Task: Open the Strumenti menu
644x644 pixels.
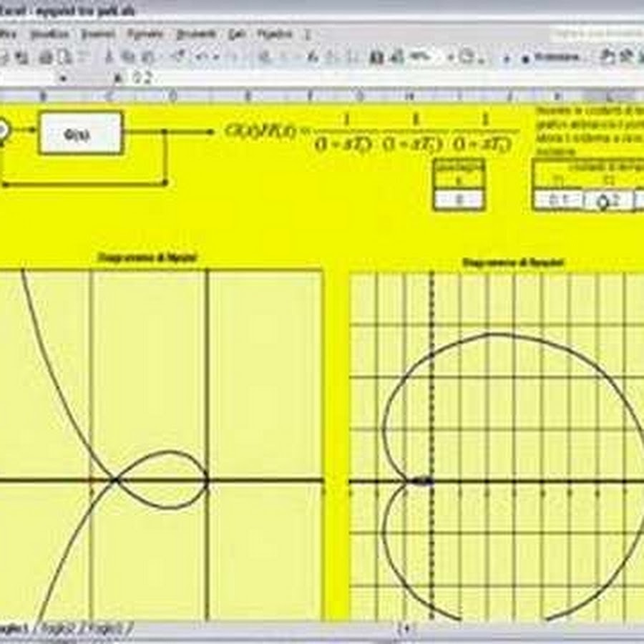Action: [195, 34]
